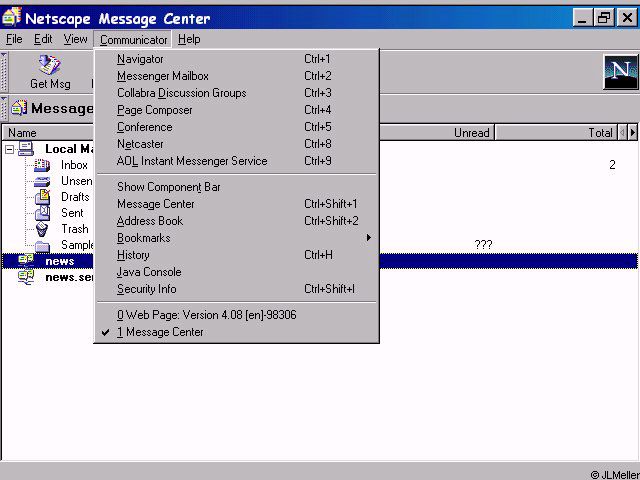Click the Message Center heading icon
This screenshot has height=480, width=640.
19,108
